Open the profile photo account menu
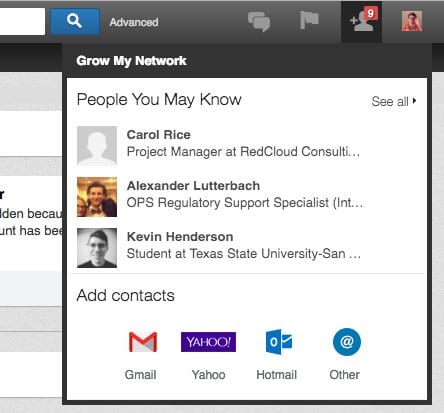Image resolution: width=444 pixels, height=413 pixels. tap(412, 21)
